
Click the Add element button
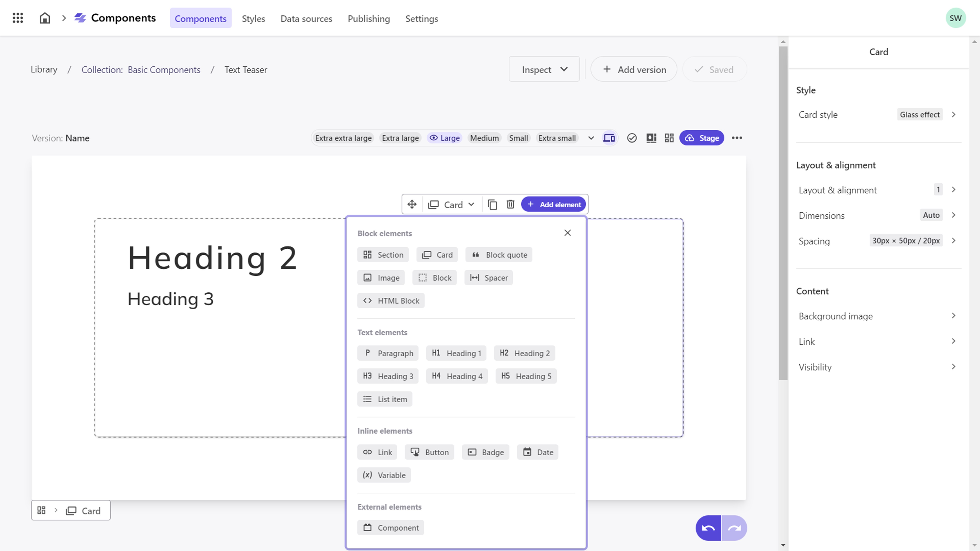(553, 204)
